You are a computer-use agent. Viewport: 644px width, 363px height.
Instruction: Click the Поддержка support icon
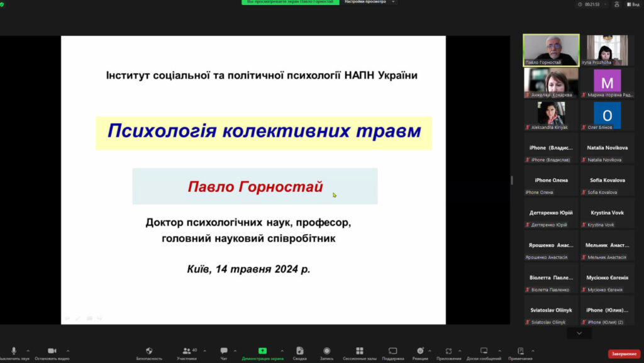(392, 351)
